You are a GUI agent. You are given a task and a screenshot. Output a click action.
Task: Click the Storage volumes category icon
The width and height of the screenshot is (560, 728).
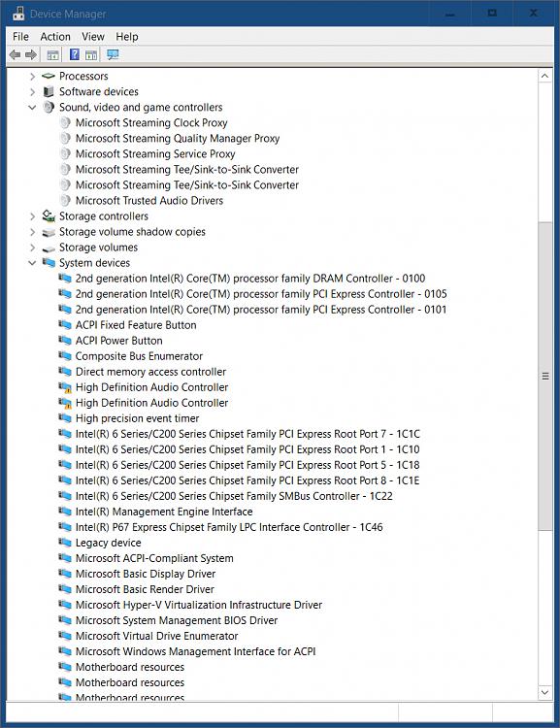point(49,248)
